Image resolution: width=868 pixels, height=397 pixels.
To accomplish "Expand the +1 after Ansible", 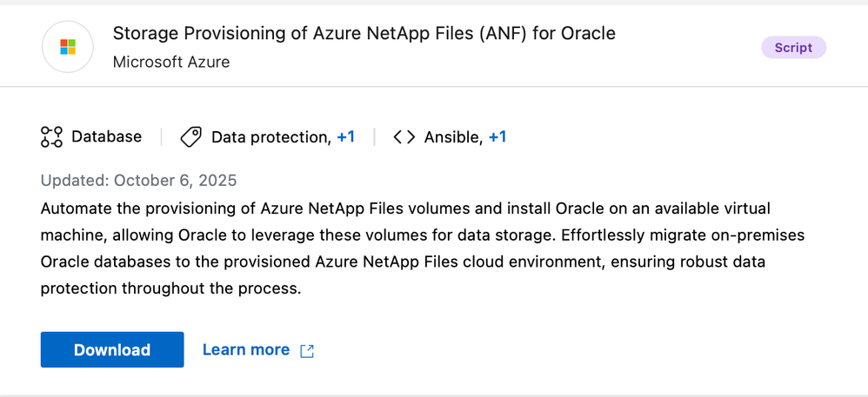I will coord(497,137).
